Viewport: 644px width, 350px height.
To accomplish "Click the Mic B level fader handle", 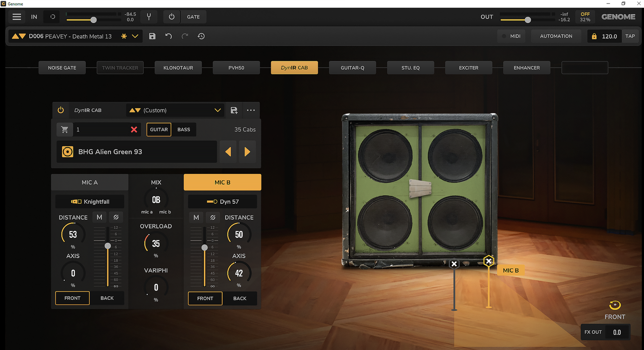I will 204,247.
